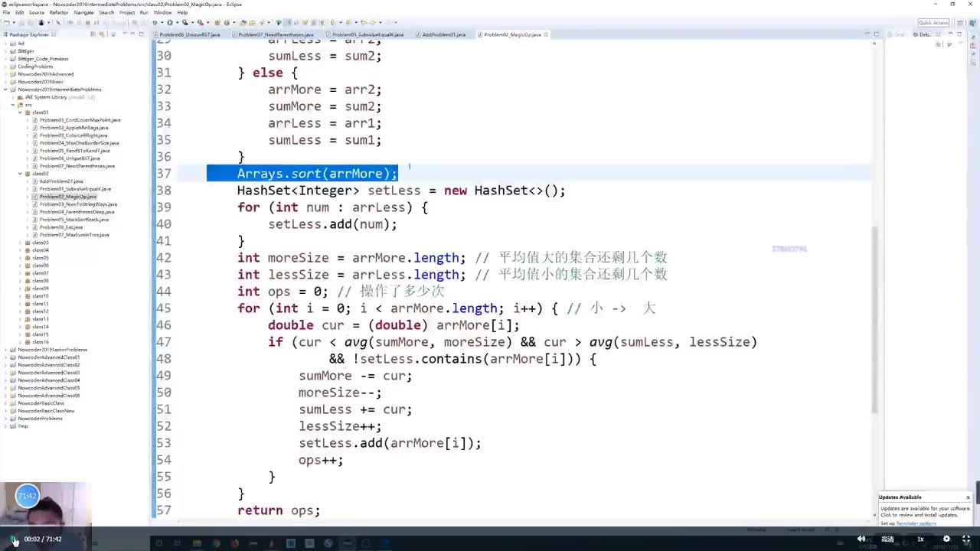The height and width of the screenshot is (551, 980).
Task: Select the NowcoderProblems project
Action: (x=40, y=419)
